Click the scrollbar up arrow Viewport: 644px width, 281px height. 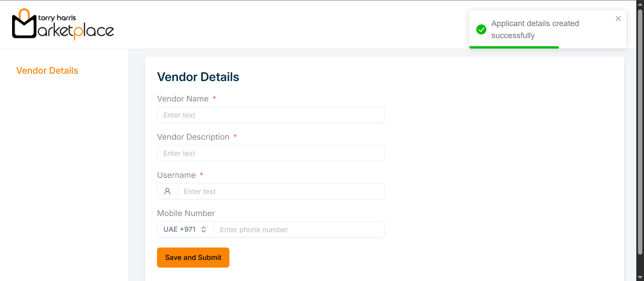[x=640, y=4]
